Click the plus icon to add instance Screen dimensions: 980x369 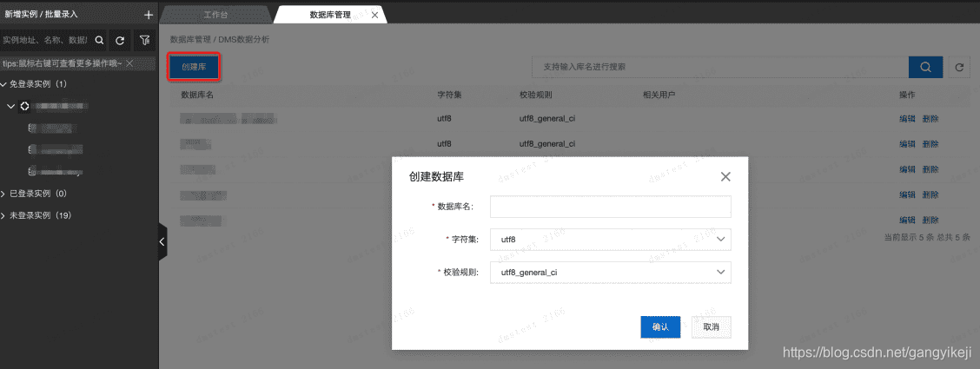point(148,15)
